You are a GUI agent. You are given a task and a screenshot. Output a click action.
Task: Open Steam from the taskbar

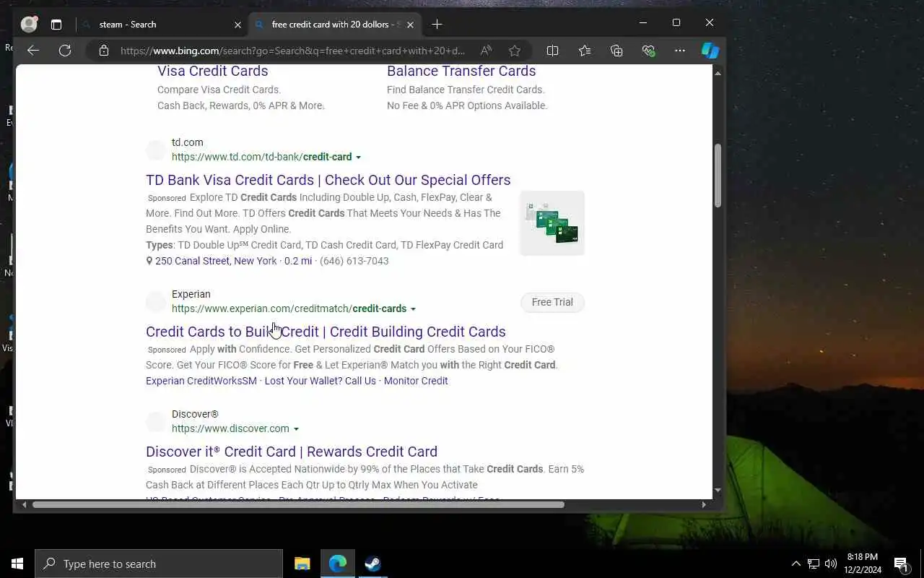click(x=372, y=564)
